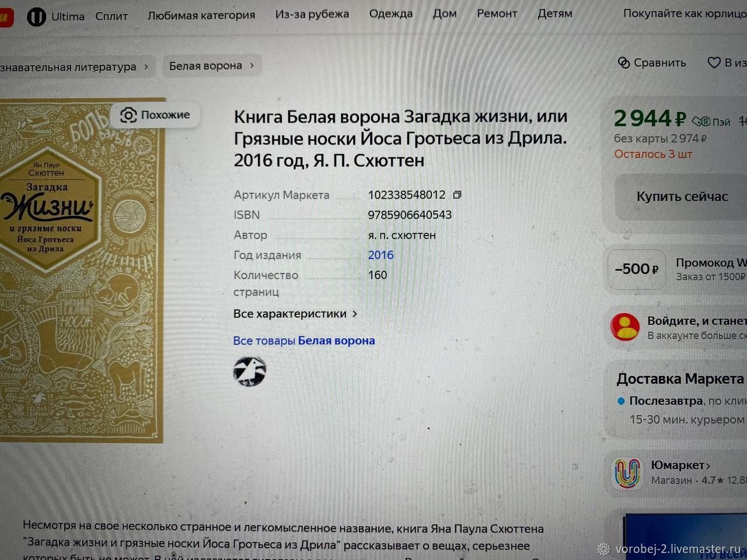The height and width of the screenshot is (560, 747).
Task: Click the Белая ворона publisher logo
Action: pyautogui.click(x=250, y=372)
